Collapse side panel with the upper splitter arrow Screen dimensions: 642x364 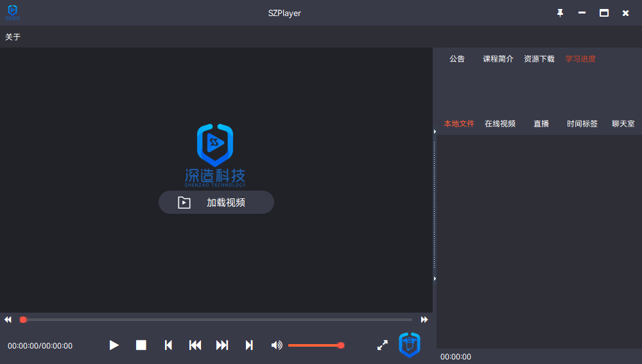(435, 132)
